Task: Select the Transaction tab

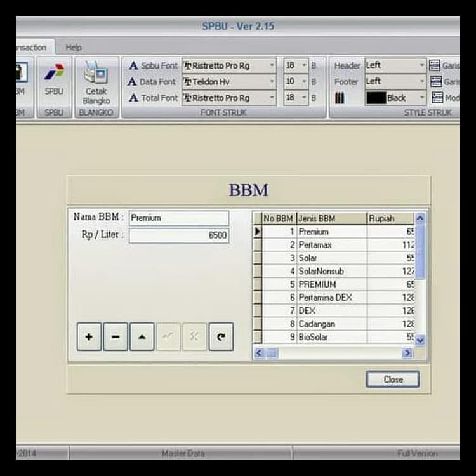Action: [x=32, y=48]
